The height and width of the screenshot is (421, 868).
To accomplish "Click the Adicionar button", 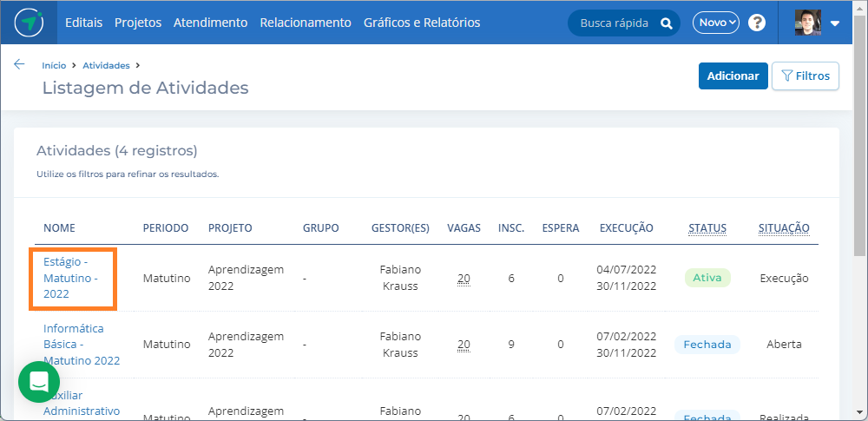I will pos(733,76).
